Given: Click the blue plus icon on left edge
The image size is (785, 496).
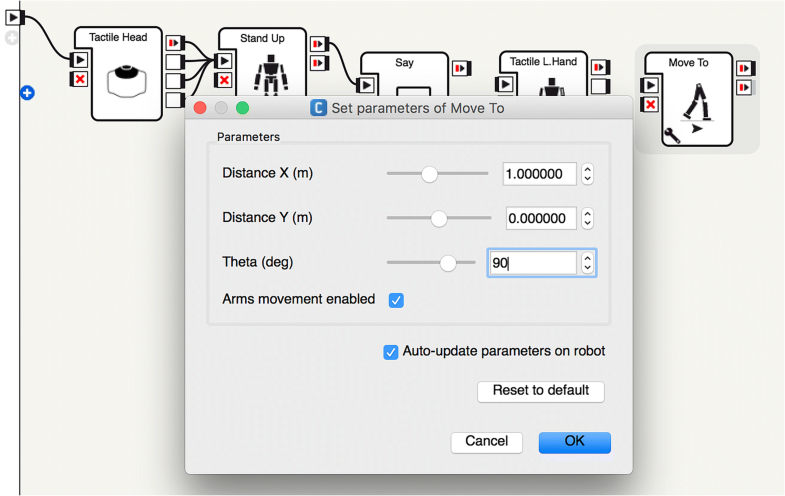Looking at the screenshot, I should 27,93.
